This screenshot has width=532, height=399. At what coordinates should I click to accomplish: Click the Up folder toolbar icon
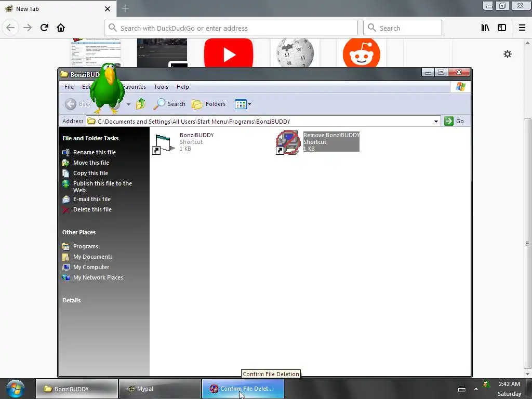141,104
